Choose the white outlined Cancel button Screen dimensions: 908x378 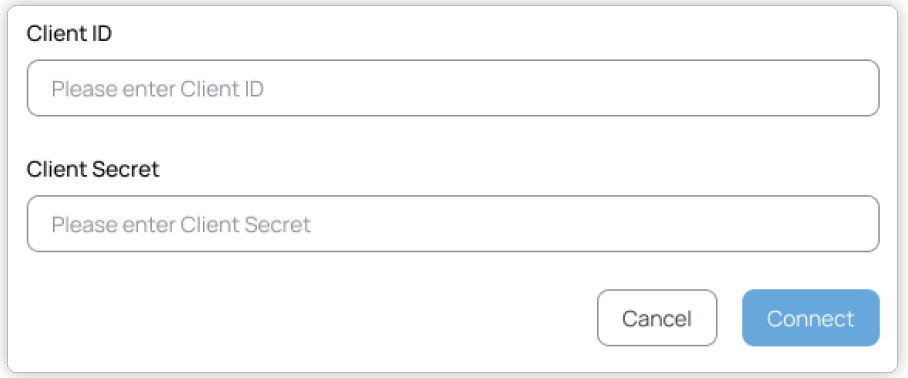point(657,318)
